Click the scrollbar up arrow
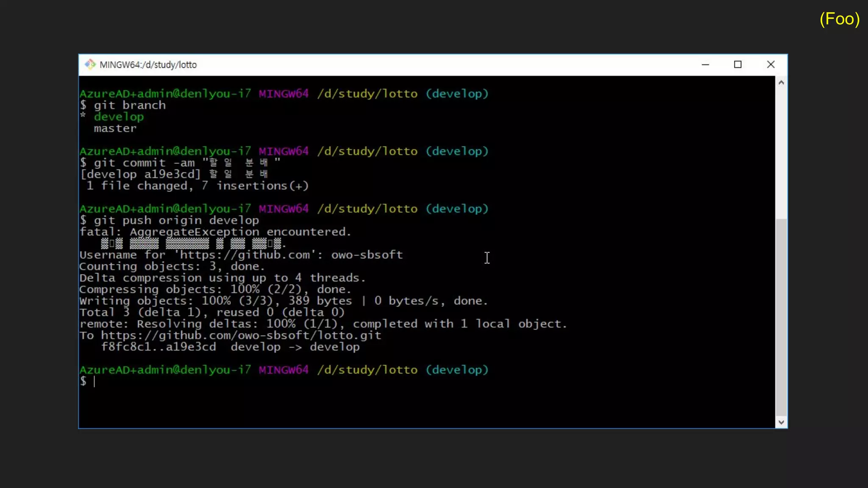The image size is (868, 488). (781, 83)
